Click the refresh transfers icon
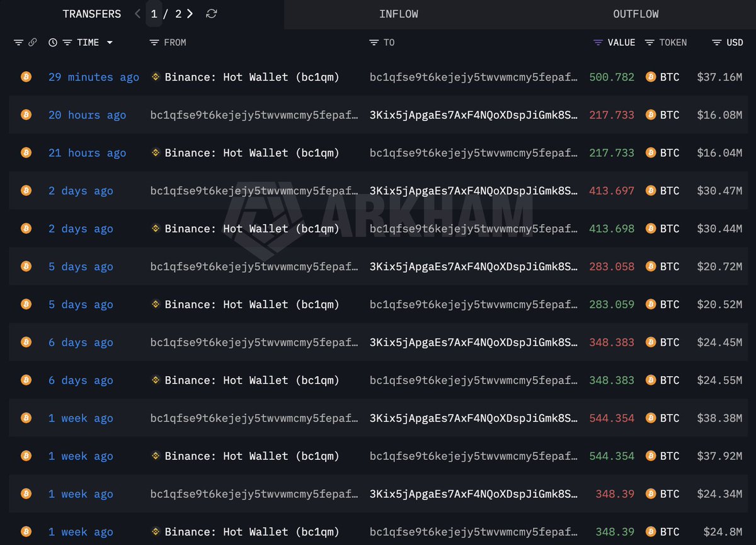The width and height of the screenshot is (756, 545). [212, 14]
